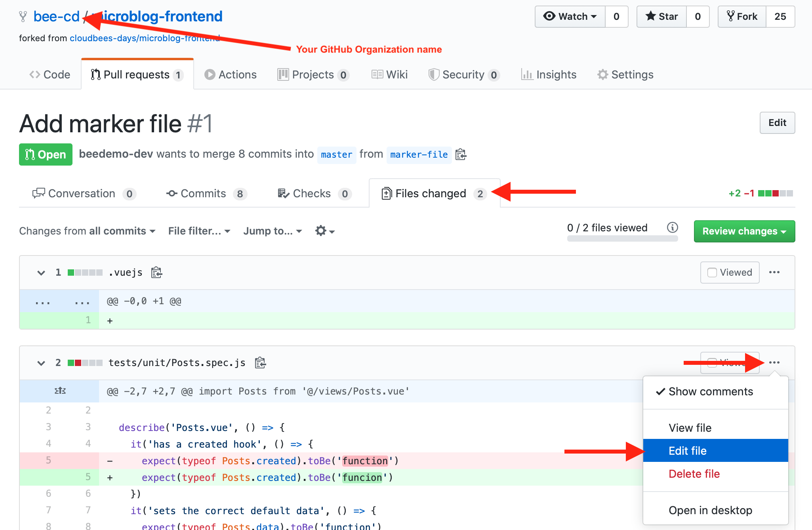Image resolution: width=812 pixels, height=530 pixels.
Task: Open the Watch dropdown
Action: 570,17
